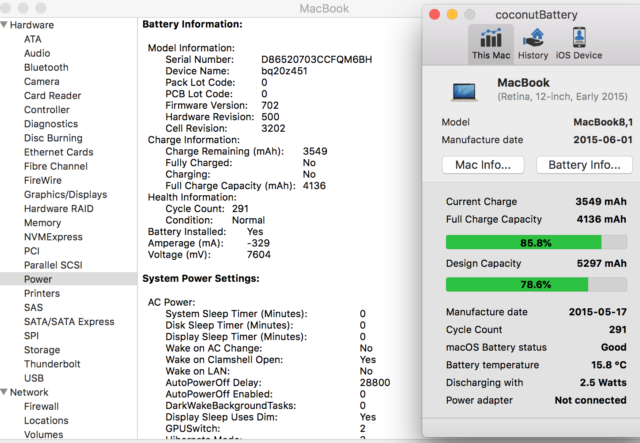Select Camera in the sidebar
This screenshot has width=640, height=443.
click(42, 82)
